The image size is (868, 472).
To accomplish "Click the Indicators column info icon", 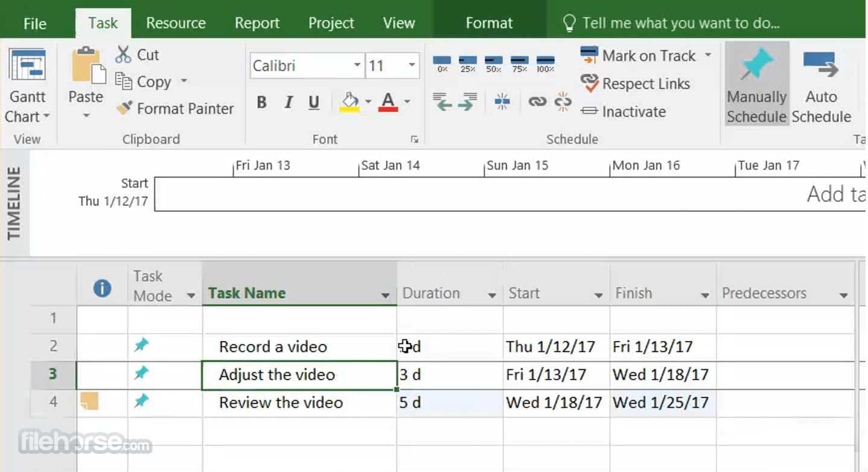I will click(x=102, y=289).
